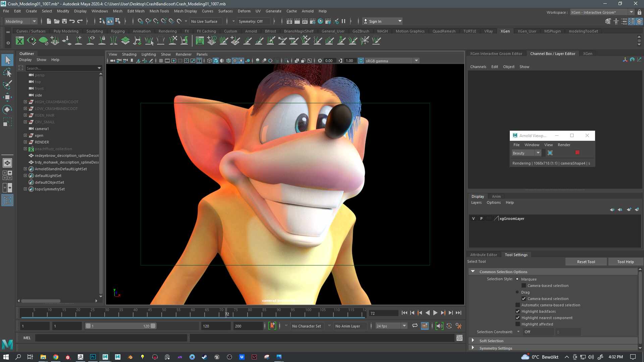Image resolution: width=644 pixels, height=362 pixels.
Task: Switch to the XGen shelf tab
Action: [505, 31]
